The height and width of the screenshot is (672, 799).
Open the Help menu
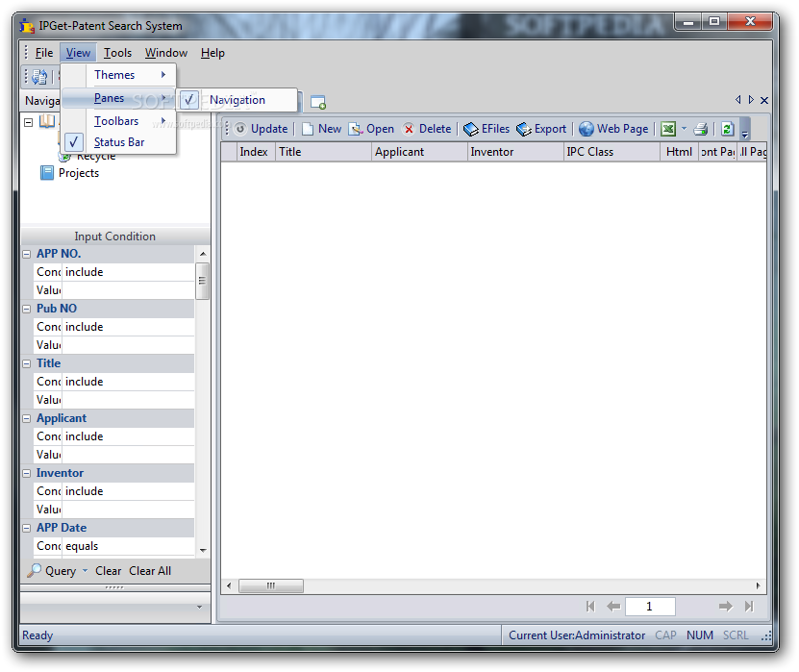click(x=212, y=53)
